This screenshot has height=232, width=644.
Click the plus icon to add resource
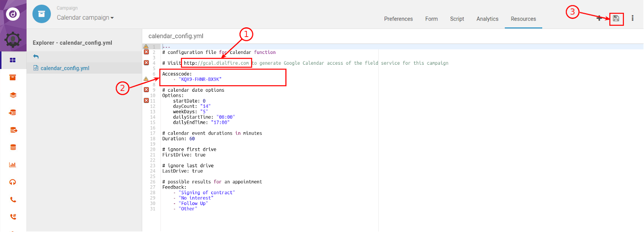pos(599,18)
